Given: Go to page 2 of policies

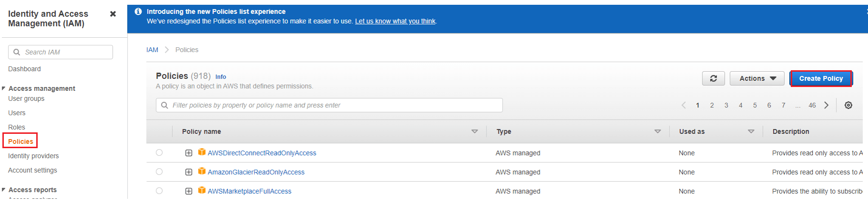Looking at the screenshot, I should [712, 105].
